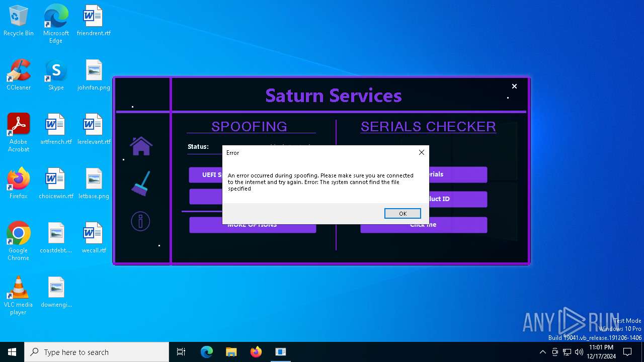Click OK in the Error dialog
This screenshot has height=362, width=644.
pos(403,214)
